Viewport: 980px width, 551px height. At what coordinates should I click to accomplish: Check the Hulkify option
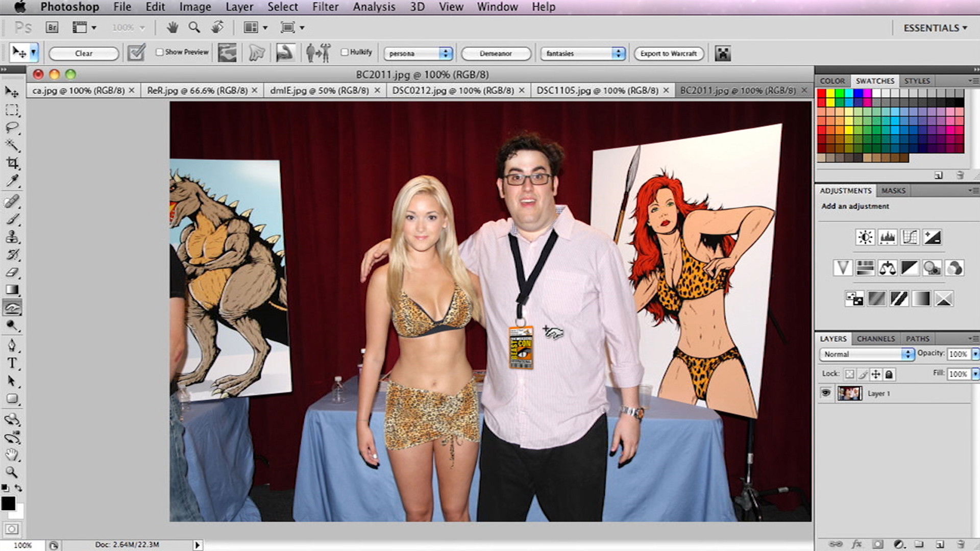tap(345, 52)
